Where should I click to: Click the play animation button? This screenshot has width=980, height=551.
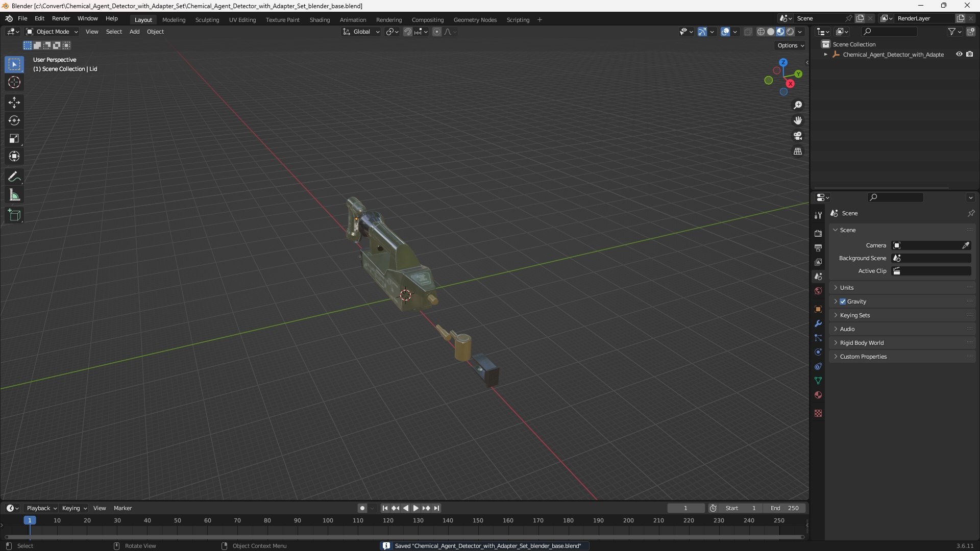(x=415, y=508)
